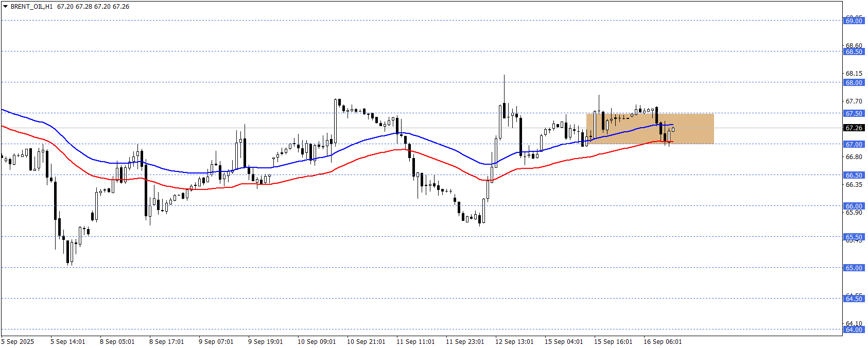Click the 8 Sep 17:01 time label
This screenshot has width=868, height=348.
click(167, 342)
